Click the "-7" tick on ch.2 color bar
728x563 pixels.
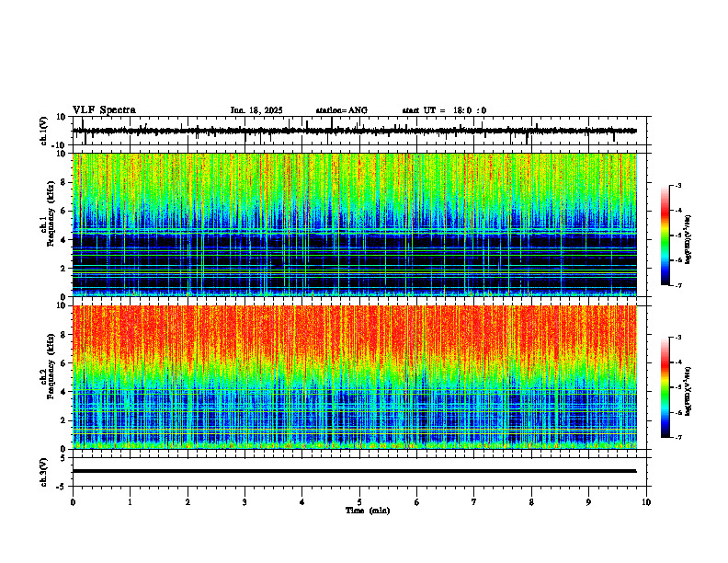tap(678, 437)
